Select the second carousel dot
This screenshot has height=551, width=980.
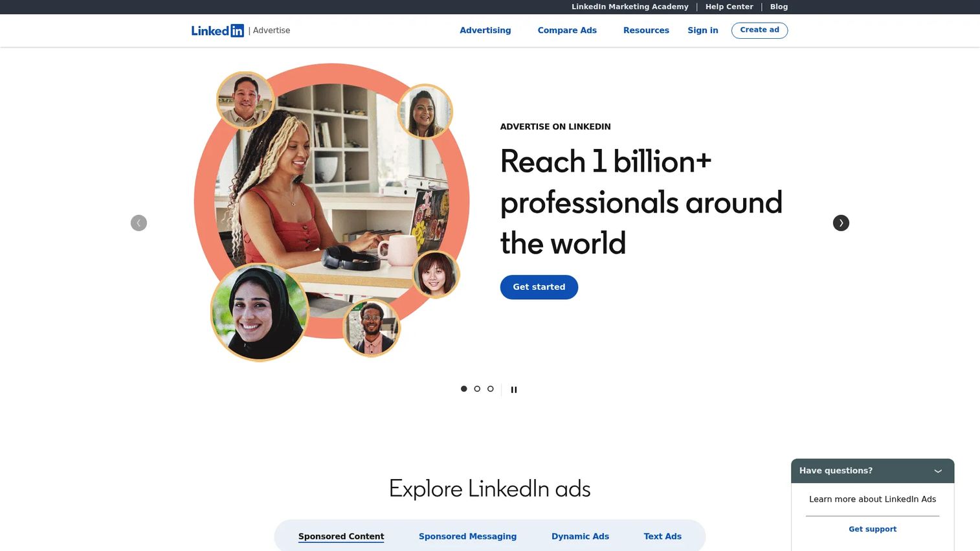click(477, 388)
